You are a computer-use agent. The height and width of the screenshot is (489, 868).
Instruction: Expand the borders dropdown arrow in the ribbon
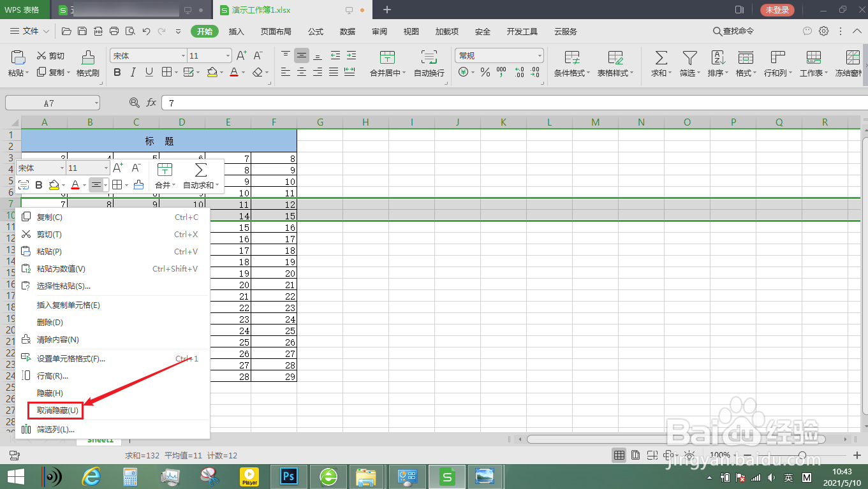pyautogui.click(x=175, y=73)
